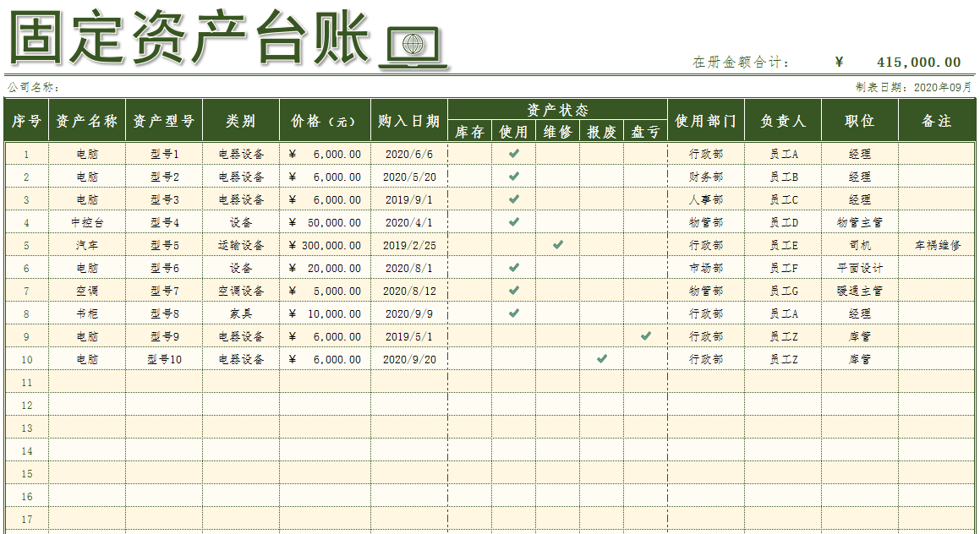Click the laptop globe icon beside the title
Screen dimensions: 980x534
pos(413,46)
